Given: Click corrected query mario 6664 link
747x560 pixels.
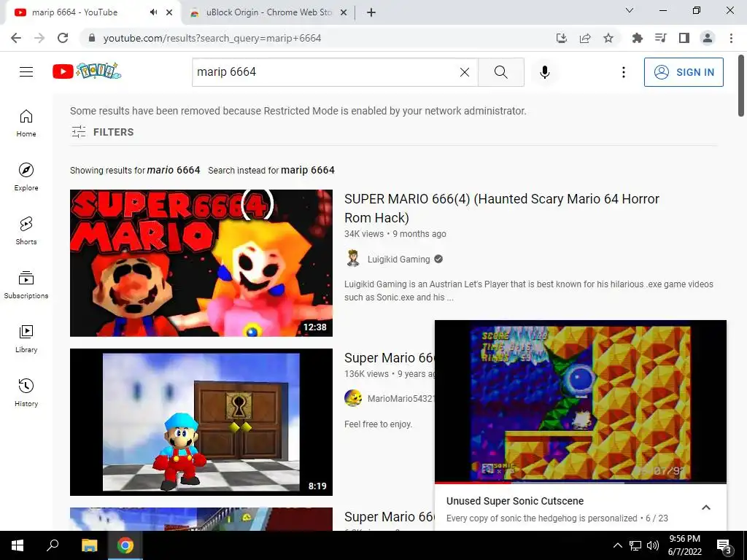Looking at the screenshot, I should click(x=174, y=170).
